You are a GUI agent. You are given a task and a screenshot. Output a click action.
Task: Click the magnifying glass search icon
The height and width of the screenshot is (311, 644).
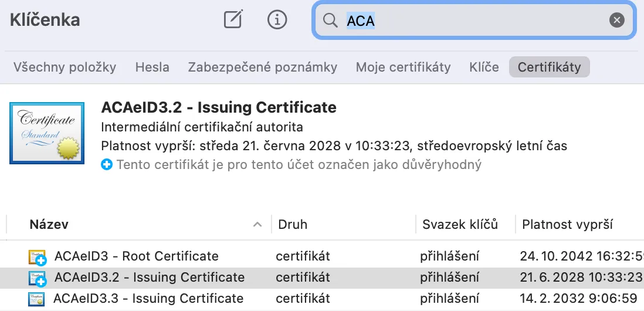[x=331, y=21]
